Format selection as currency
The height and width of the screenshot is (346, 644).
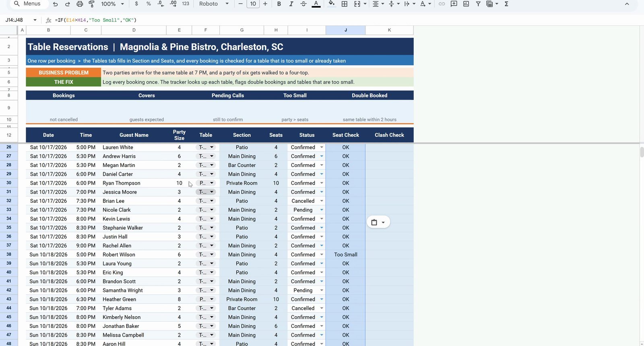pos(136,4)
